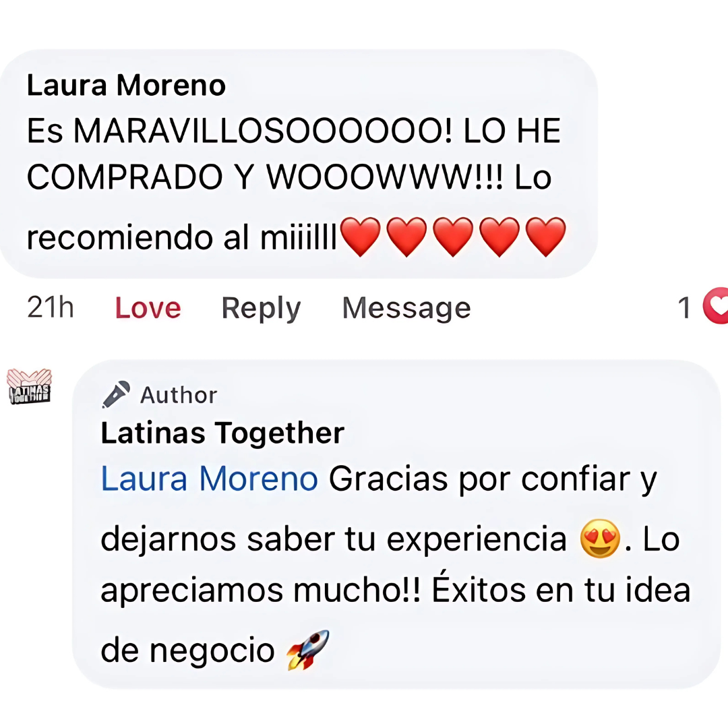Click the microphone author badge icon
The width and height of the screenshot is (728, 728).
point(116,394)
